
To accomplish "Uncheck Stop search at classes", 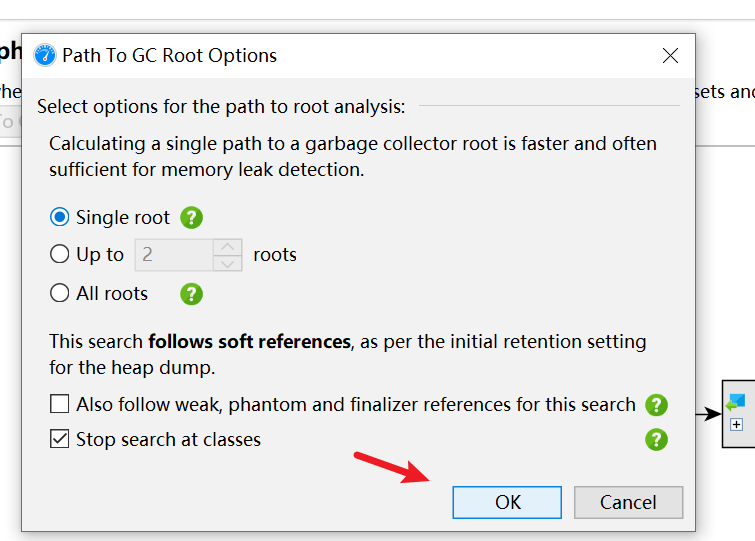I will [x=60, y=439].
